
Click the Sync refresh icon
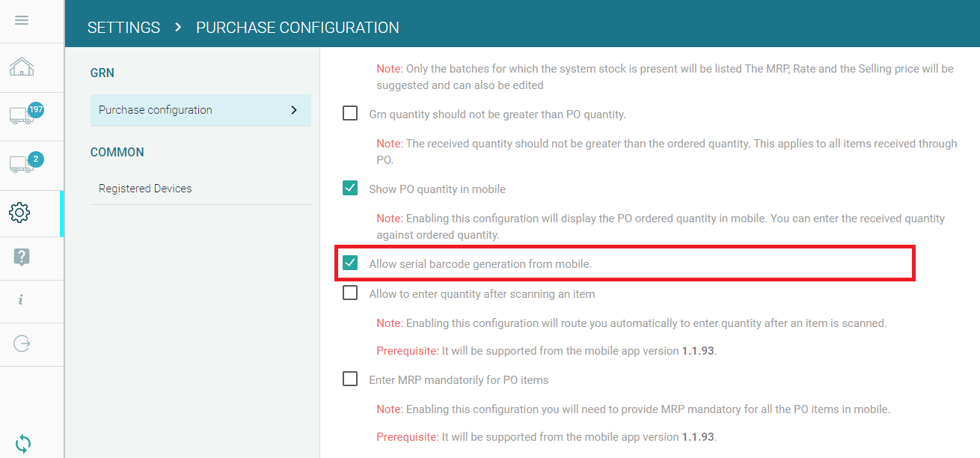pyautogui.click(x=23, y=443)
